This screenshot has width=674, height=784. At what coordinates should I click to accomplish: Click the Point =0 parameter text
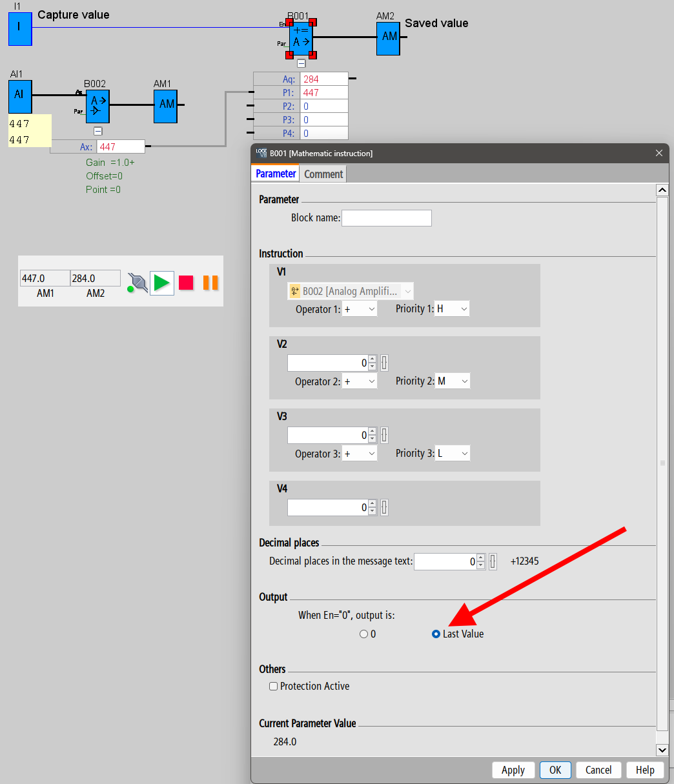(103, 190)
